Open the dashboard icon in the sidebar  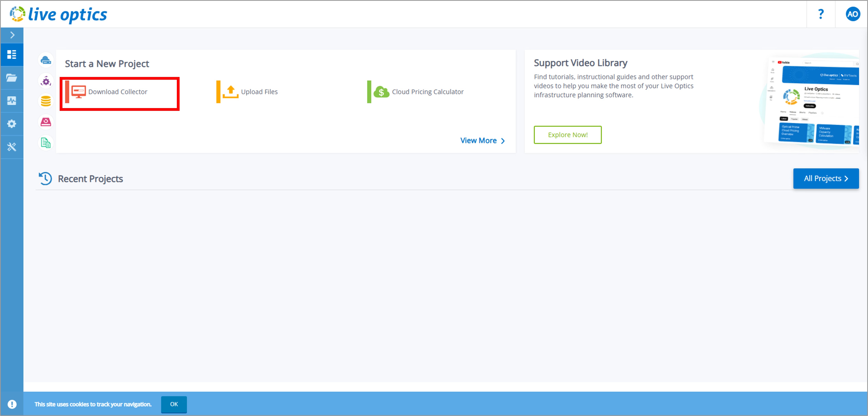tap(12, 55)
